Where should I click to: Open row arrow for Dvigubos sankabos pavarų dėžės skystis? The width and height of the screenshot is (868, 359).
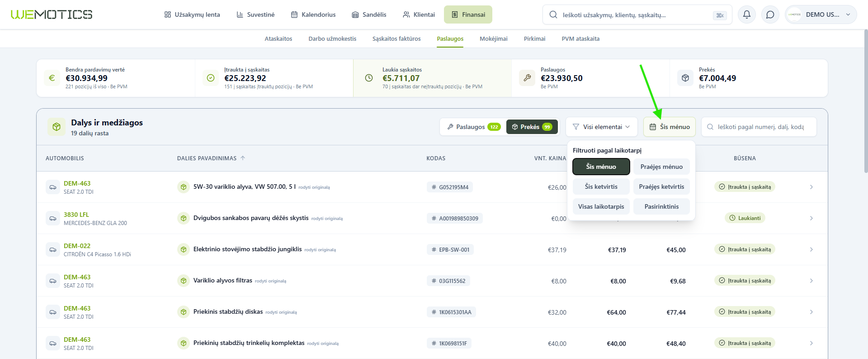pyautogui.click(x=811, y=218)
